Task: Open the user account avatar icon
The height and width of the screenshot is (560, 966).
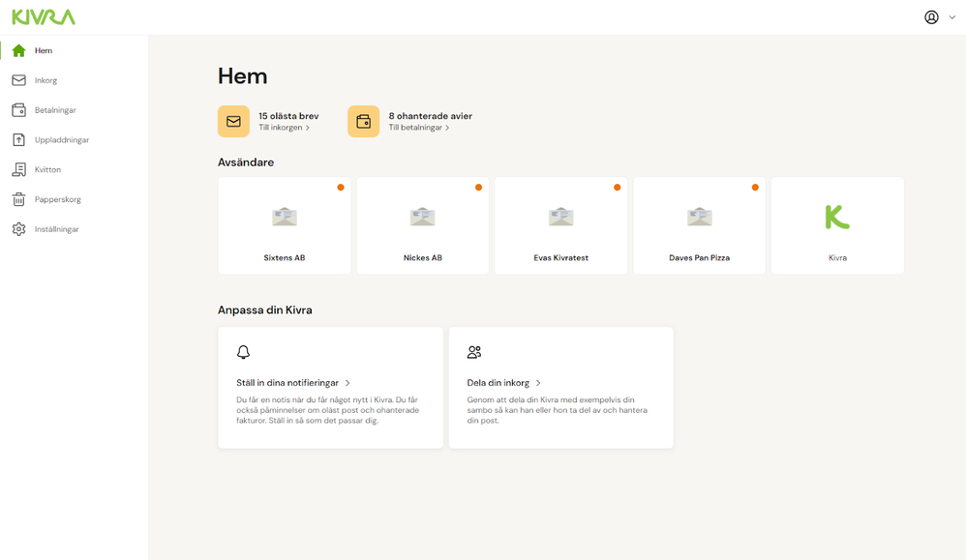Action: tap(931, 17)
